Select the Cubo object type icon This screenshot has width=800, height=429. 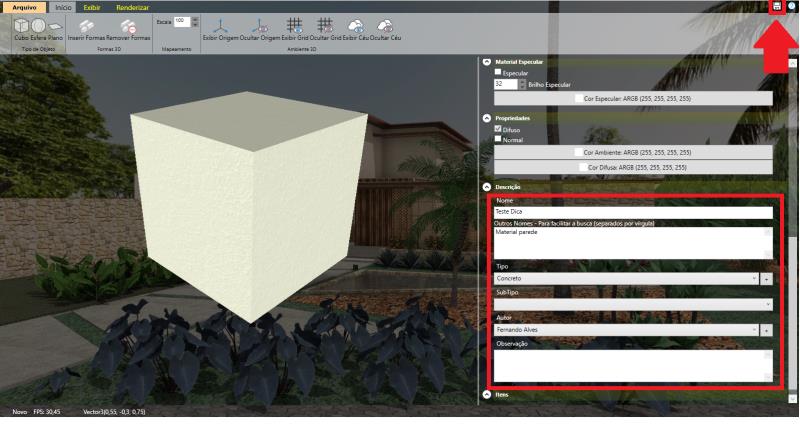point(21,27)
